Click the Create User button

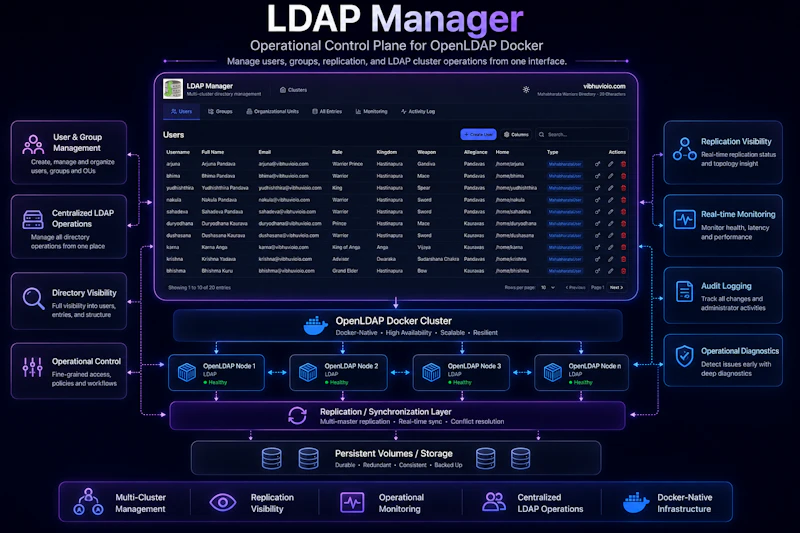[x=478, y=135]
